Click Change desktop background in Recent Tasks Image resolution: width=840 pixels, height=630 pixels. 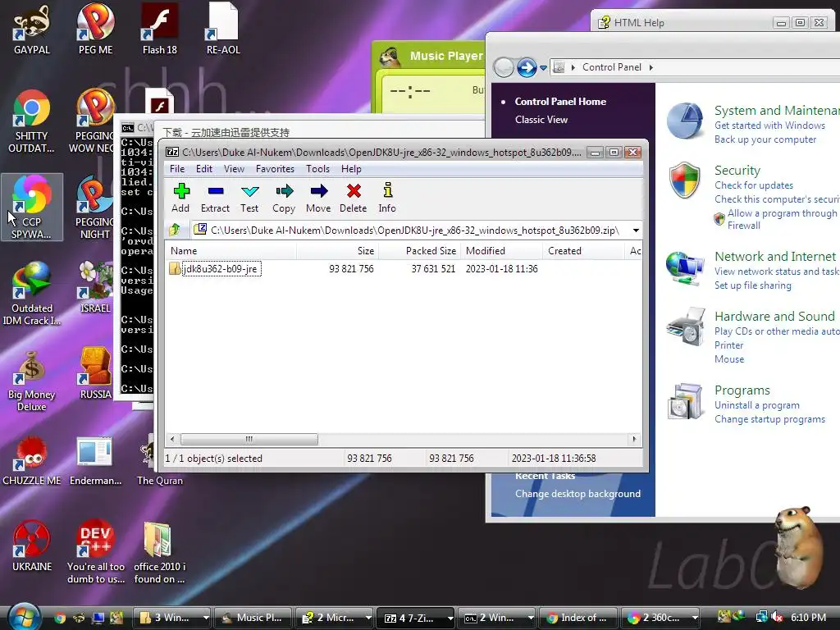(x=577, y=494)
